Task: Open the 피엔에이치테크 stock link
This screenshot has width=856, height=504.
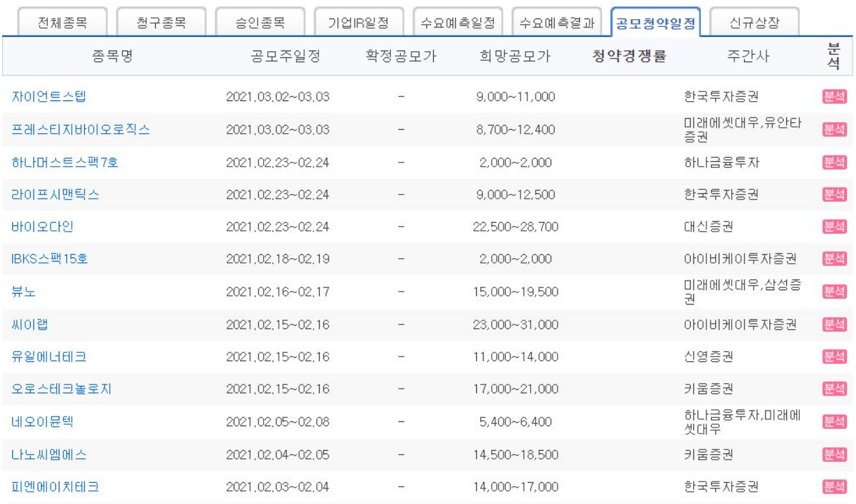Action: pos(55,487)
